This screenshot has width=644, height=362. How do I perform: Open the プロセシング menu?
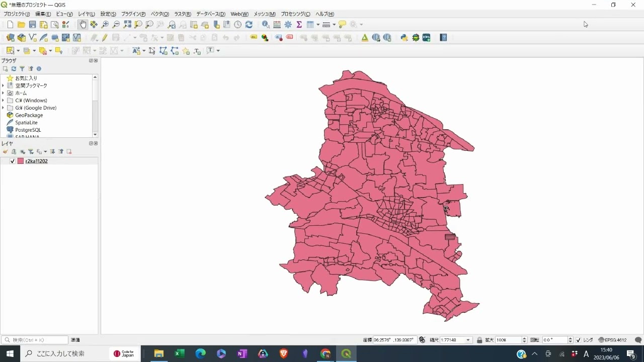click(x=295, y=14)
